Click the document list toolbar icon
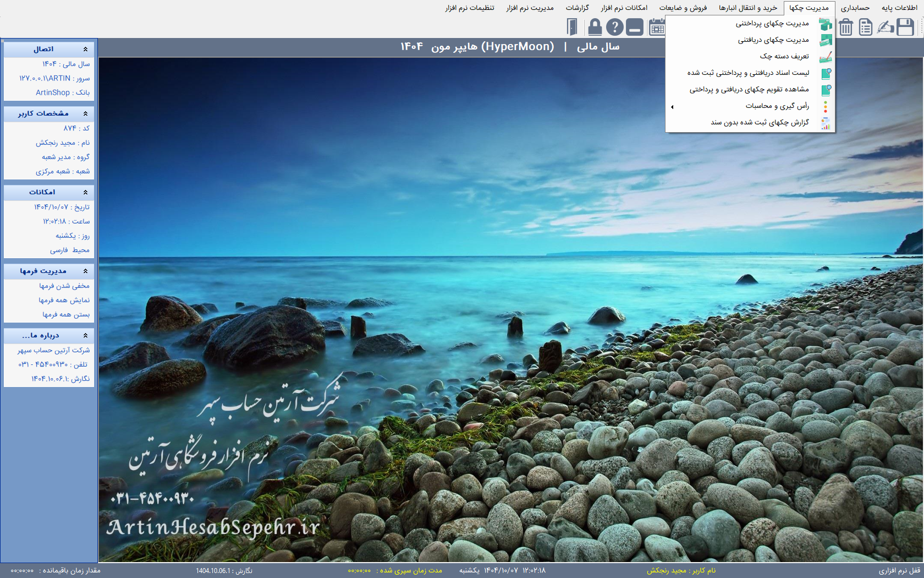Viewport: 924px width, 578px height. click(x=865, y=26)
